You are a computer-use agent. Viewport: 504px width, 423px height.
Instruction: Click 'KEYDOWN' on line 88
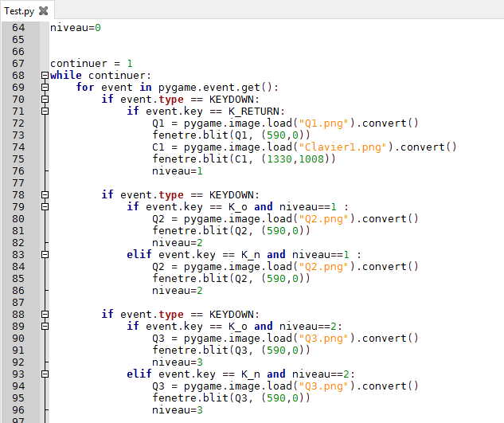232,315
